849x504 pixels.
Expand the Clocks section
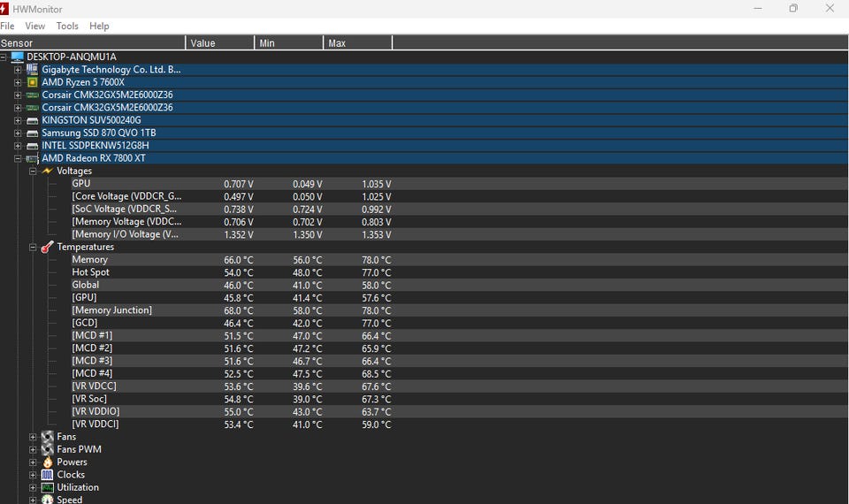tap(33, 475)
